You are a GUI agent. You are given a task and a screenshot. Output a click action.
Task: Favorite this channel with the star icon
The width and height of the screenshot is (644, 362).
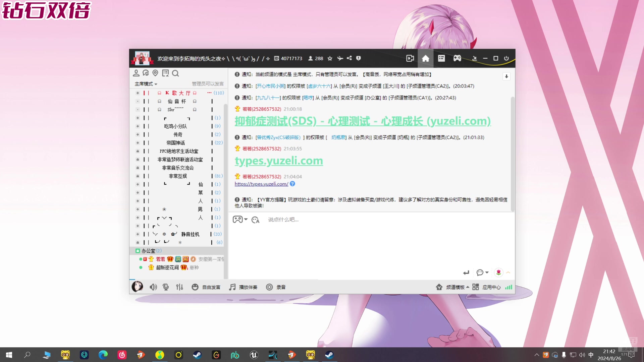[330, 58]
